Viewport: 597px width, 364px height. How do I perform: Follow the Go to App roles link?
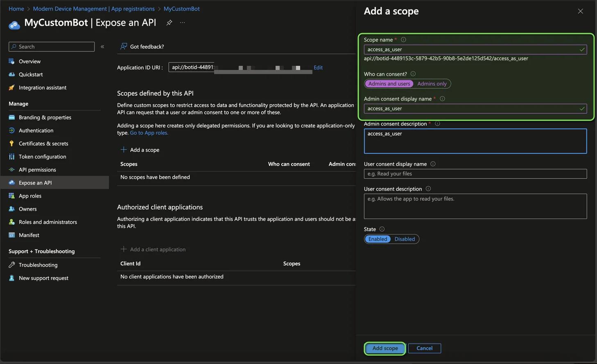coord(149,133)
